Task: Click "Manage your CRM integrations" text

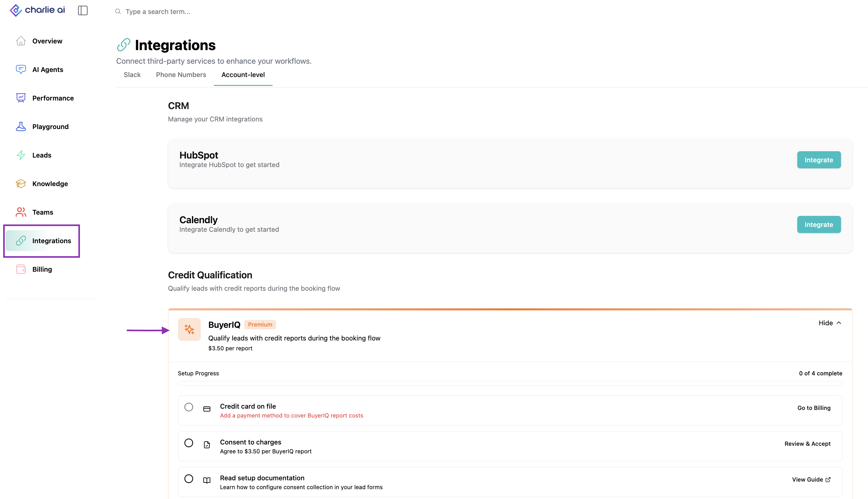Action: pos(215,119)
